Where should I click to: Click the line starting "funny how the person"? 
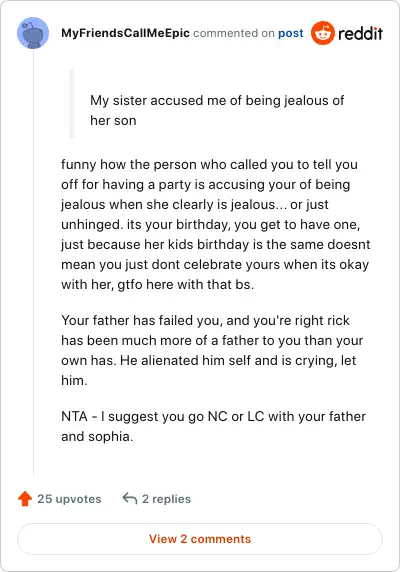209,165
